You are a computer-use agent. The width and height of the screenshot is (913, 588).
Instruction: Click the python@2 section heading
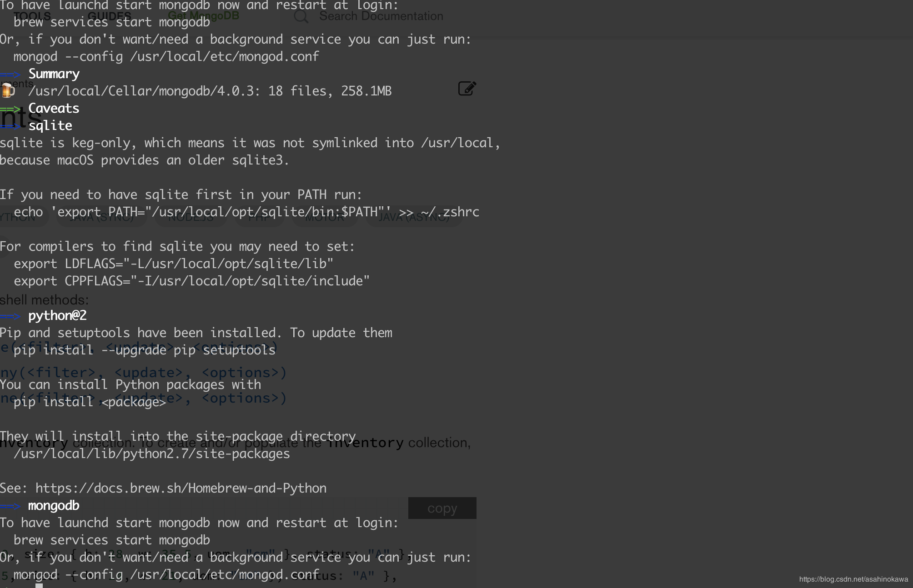(x=57, y=315)
